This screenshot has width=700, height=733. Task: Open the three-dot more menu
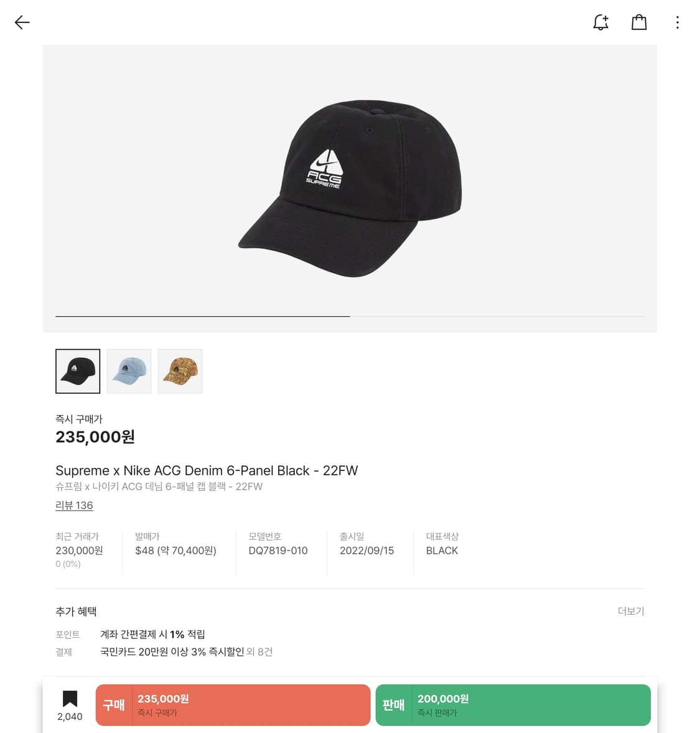point(677,23)
